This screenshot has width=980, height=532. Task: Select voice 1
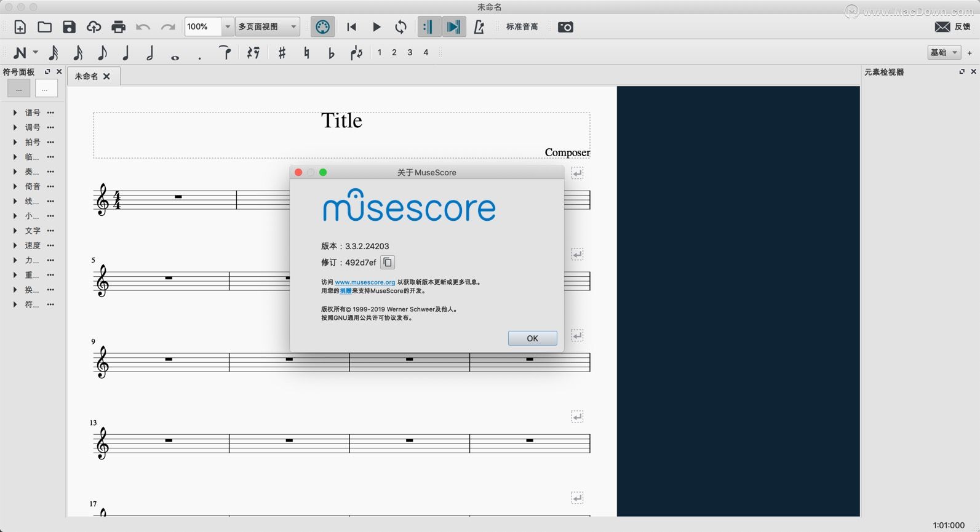[380, 53]
